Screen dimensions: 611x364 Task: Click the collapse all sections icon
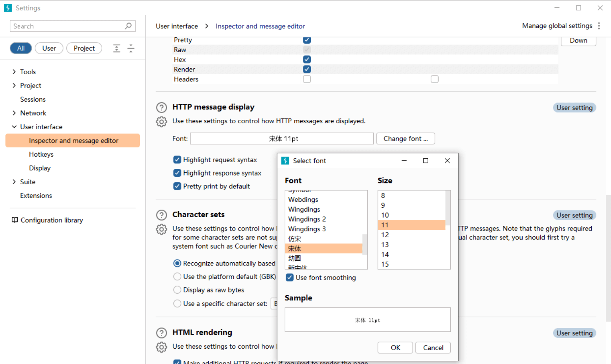(x=131, y=48)
